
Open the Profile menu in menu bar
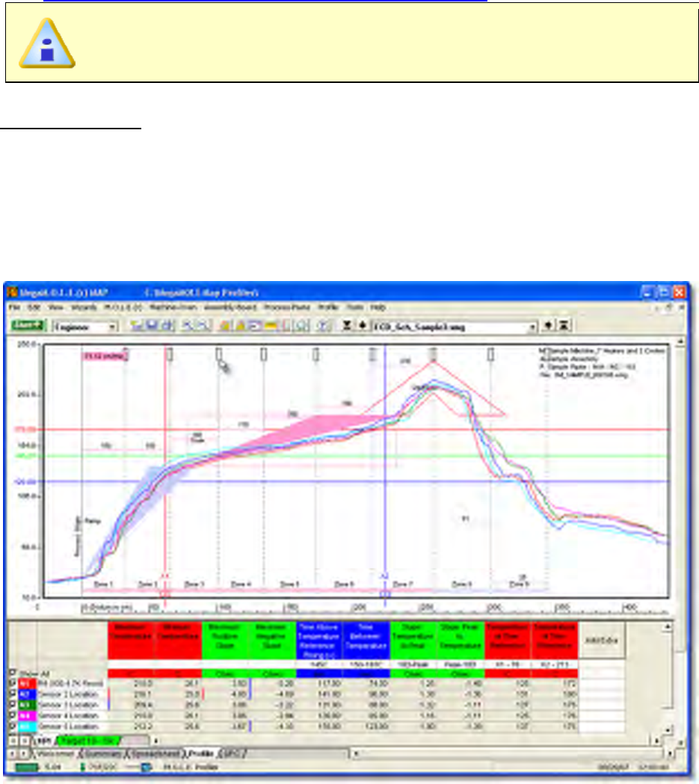[328, 307]
